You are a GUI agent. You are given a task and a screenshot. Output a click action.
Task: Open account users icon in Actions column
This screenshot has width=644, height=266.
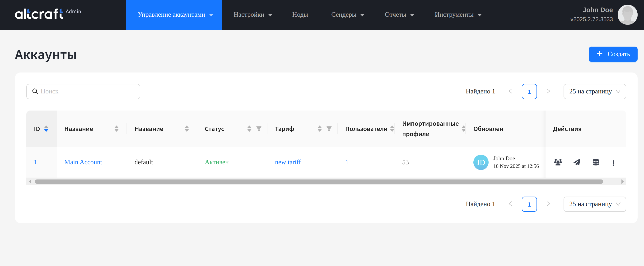tap(558, 162)
